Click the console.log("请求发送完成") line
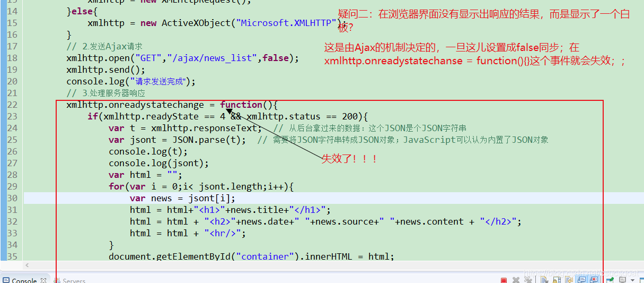Image resolution: width=644 pixels, height=283 pixels. (131, 81)
